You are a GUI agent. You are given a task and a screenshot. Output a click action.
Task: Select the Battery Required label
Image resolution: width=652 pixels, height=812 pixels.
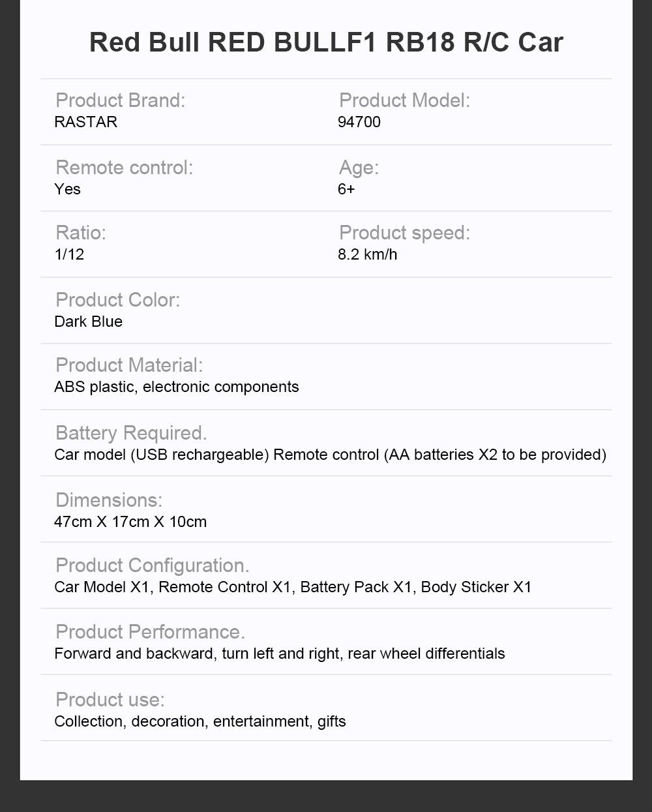point(131,433)
